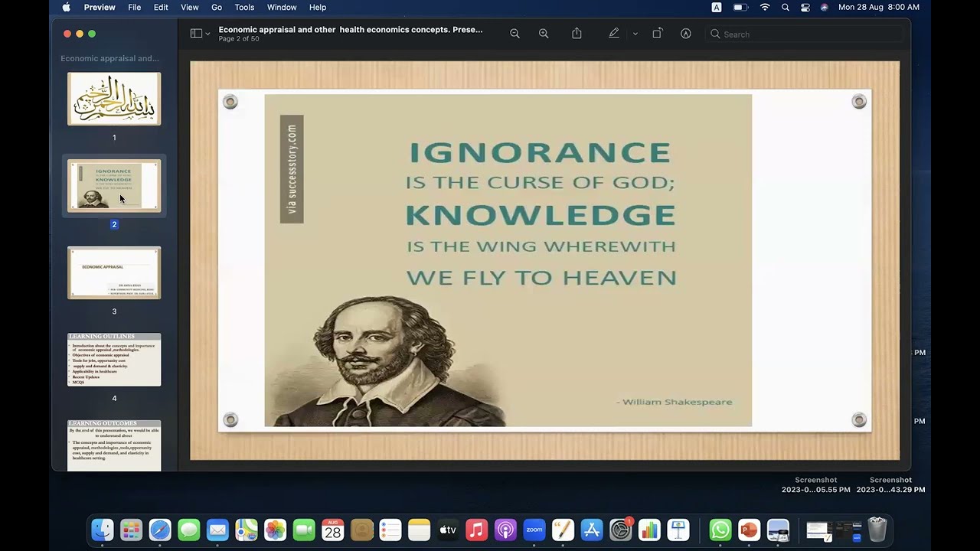This screenshot has width=980, height=551.
Task: Open the highlight color dropdown arrow
Action: pyautogui.click(x=635, y=34)
